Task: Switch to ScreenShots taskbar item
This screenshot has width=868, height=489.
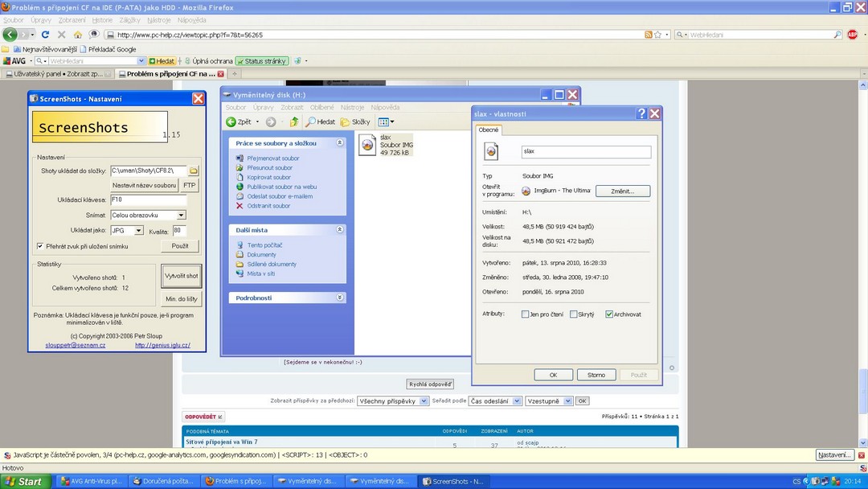Action: click(452, 481)
